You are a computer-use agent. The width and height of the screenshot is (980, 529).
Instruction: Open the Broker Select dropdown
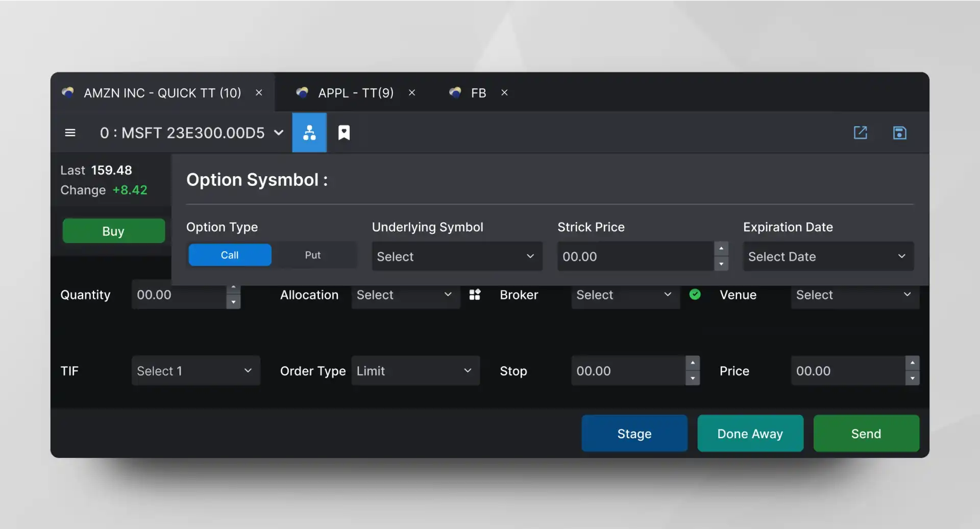tap(625, 295)
